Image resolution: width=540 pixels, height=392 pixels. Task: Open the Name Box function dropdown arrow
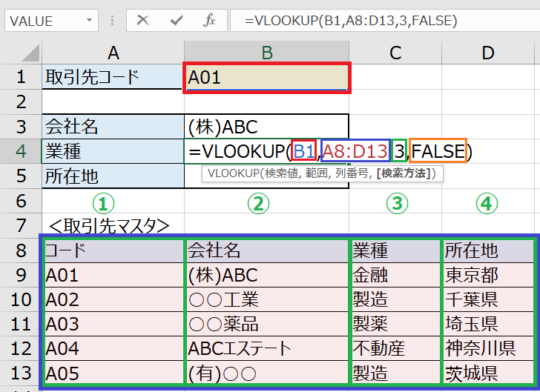click(x=89, y=20)
